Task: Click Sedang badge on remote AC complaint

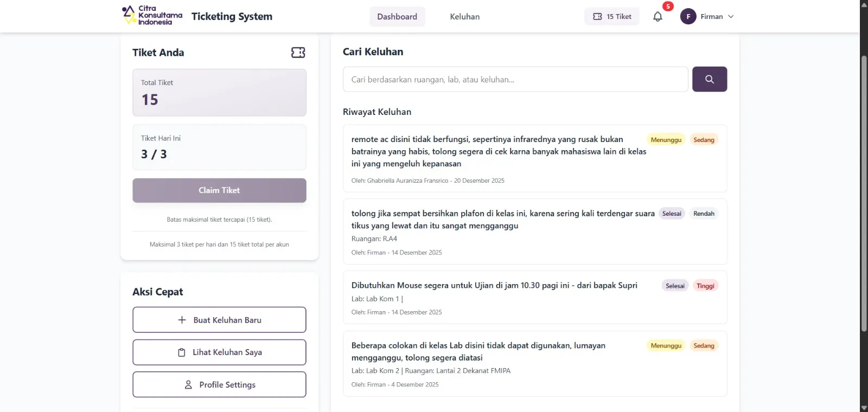Action: click(704, 140)
